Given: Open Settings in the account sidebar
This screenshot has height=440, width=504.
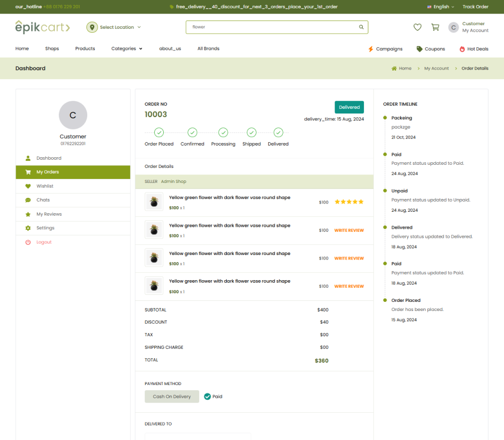Looking at the screenshot, I should pos(45,228).
